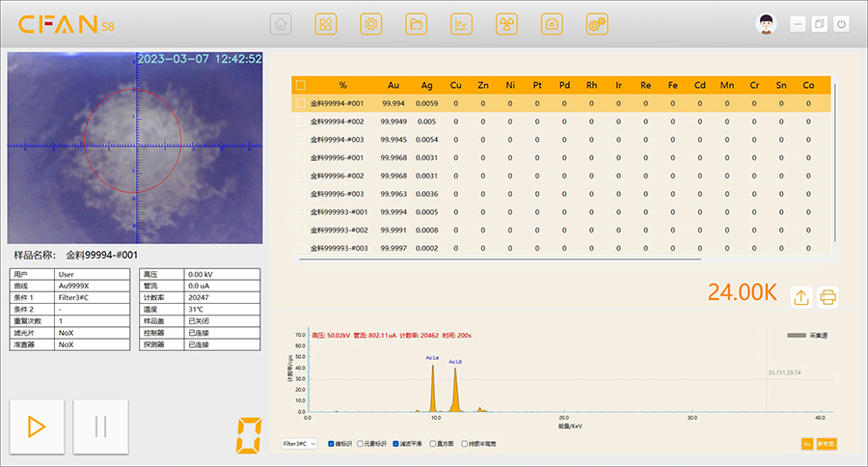Click the 0.0 uA tube current value
This screenshot has height=467, width=868.
[222, 286]
